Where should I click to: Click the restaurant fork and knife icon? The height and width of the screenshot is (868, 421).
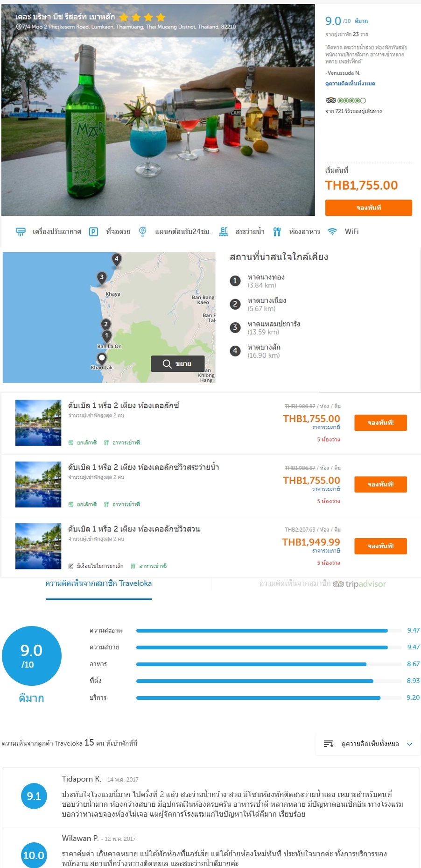click(x=277, y=232)
